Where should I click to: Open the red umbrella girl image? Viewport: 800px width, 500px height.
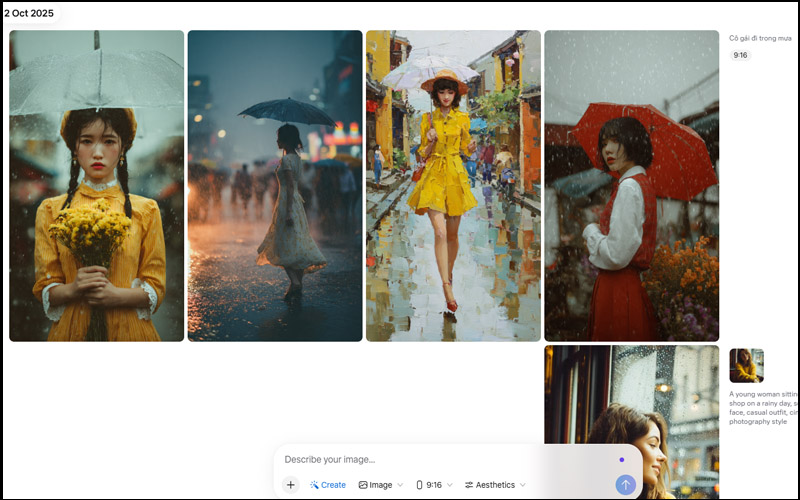point(631,186)
